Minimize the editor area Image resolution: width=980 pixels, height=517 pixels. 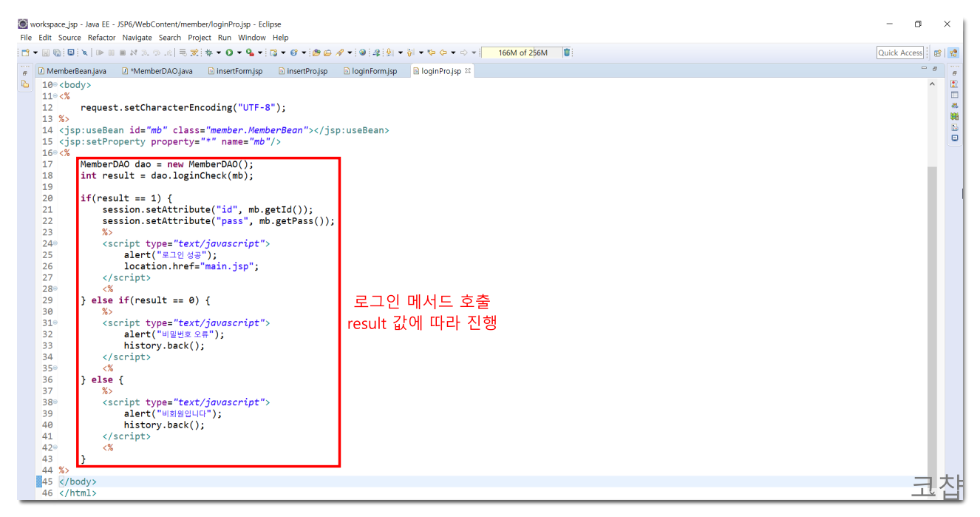point(924,69)
